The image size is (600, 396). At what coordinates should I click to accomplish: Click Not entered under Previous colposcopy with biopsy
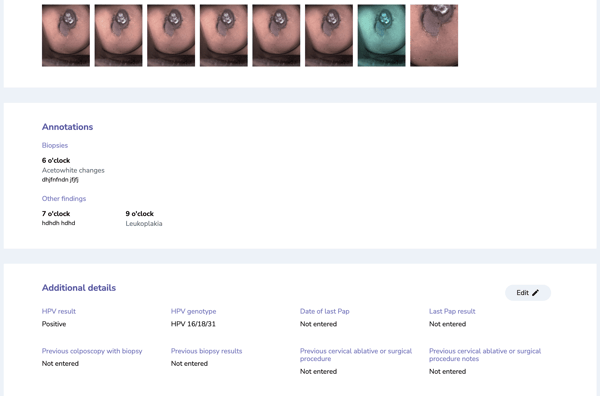[x=60, y=363]
